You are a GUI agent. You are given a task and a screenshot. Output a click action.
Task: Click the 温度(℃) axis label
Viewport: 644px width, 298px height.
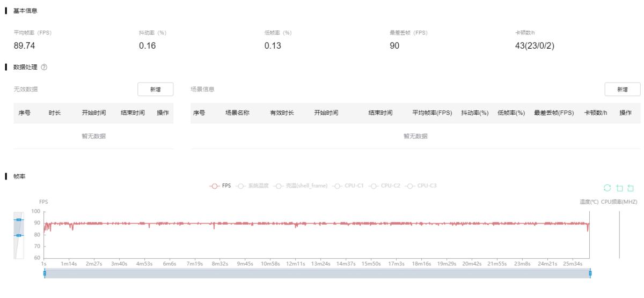click(x=589, y=202)
